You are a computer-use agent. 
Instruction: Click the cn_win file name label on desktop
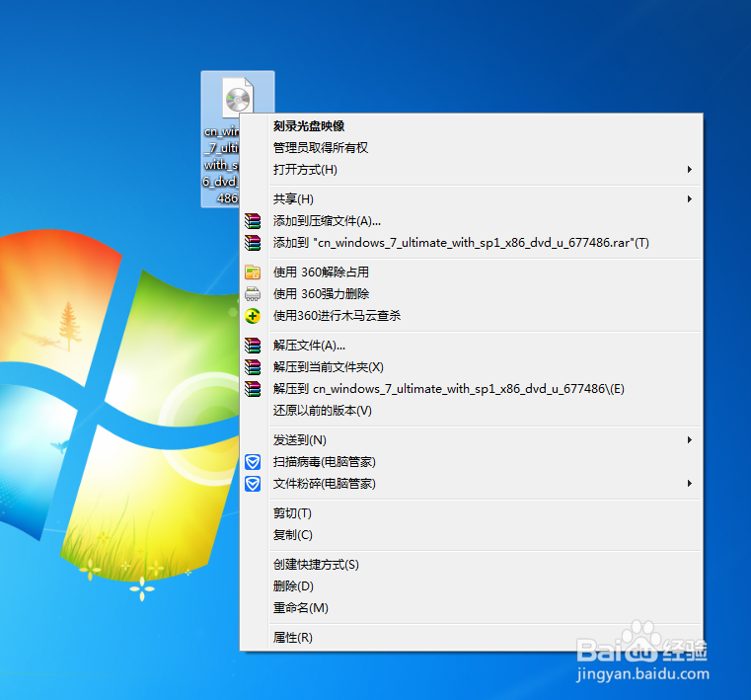pyautogui.click(x=221, y=164)
